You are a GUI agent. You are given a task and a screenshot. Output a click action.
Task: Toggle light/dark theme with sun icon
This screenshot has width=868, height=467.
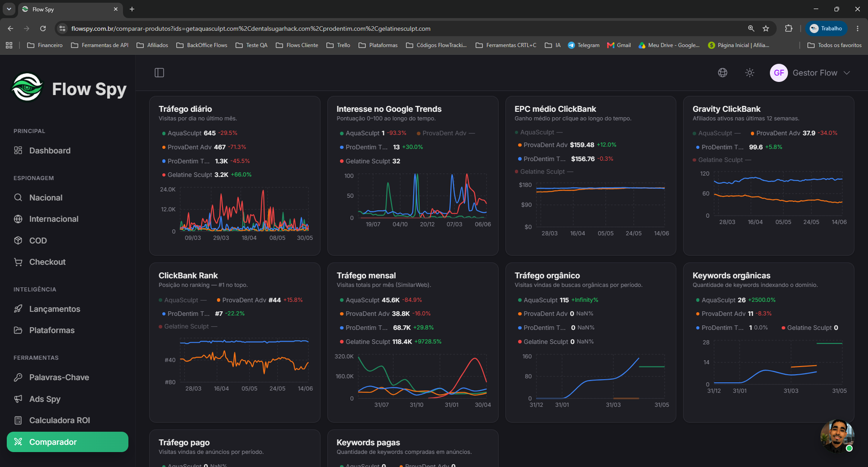pyautogui.click(x=750, y=73)
